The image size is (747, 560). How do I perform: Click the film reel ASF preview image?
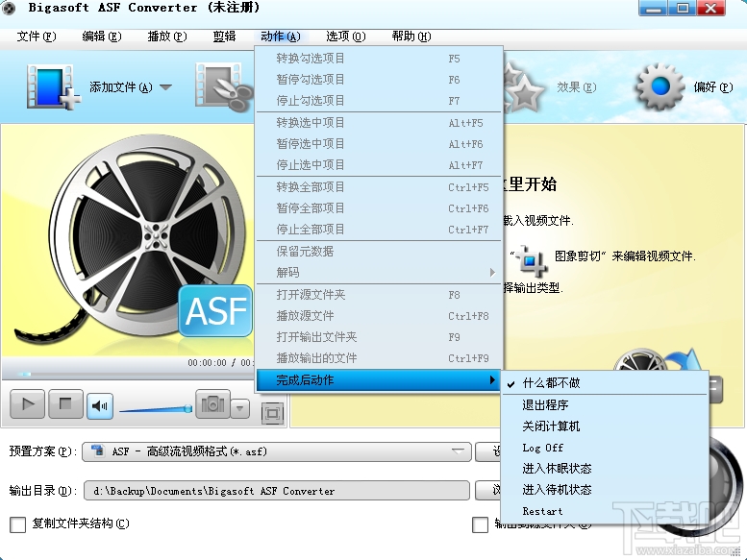click(x=134, y=240)
